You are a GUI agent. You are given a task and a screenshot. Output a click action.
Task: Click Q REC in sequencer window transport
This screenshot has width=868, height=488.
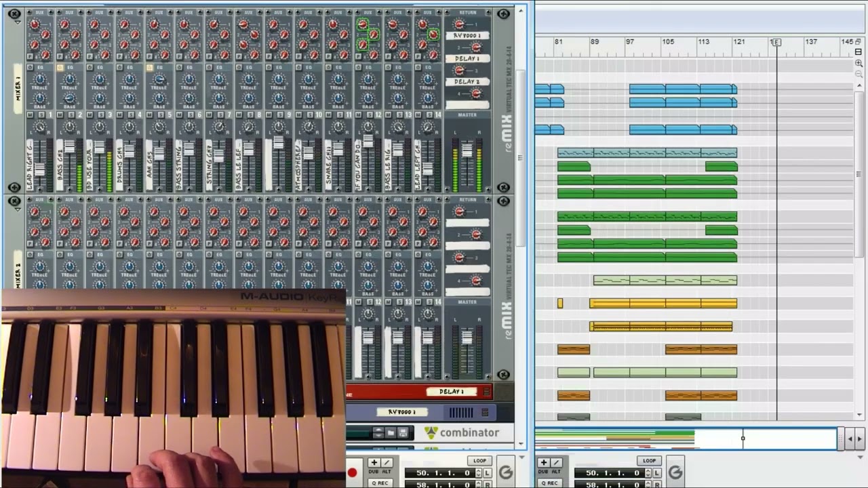pyautogui.click(x=549, y=483)
